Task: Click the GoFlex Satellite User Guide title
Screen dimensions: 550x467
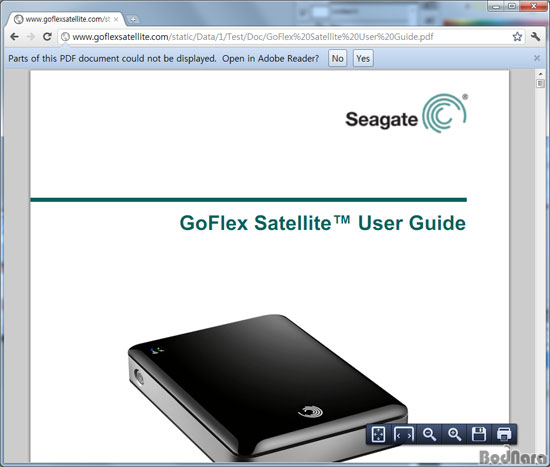Action: point(323,223)
